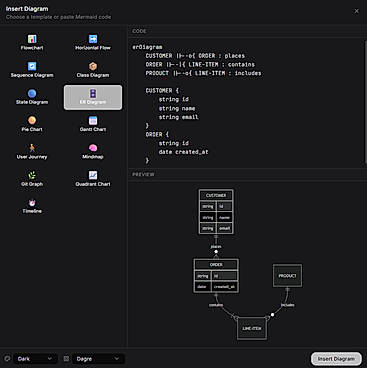Select the ER Diagram template icon
The height and width of the screenshot is (368, 367).
[x=93, y=93]
